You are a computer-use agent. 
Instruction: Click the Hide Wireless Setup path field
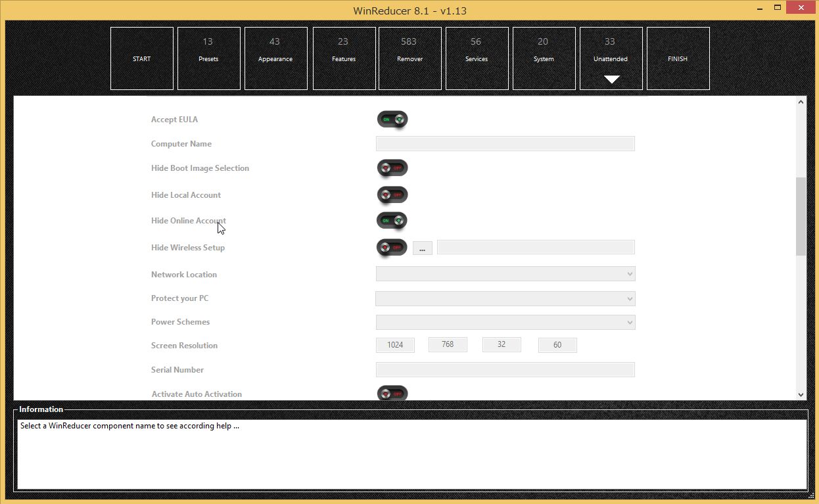click(x=536, y=248)
